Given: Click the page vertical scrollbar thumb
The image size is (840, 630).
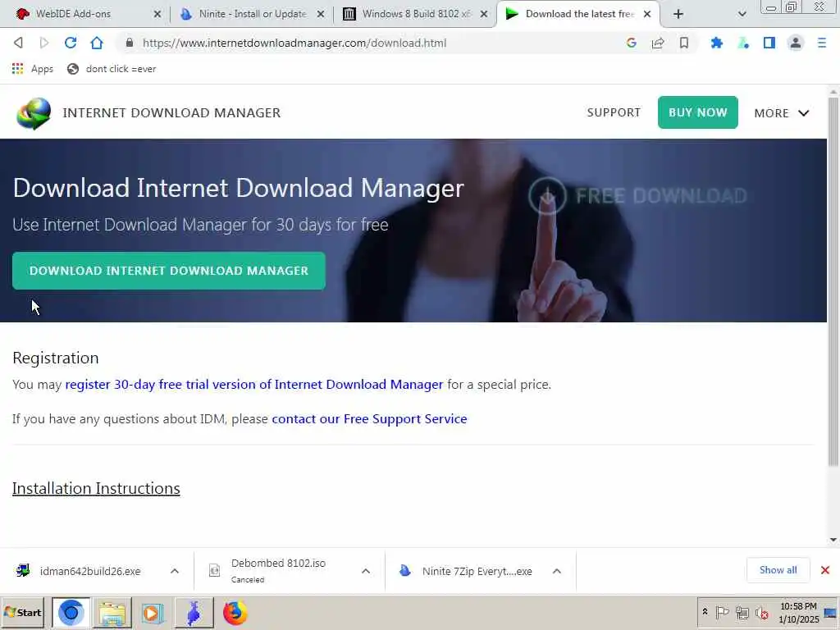Looking at the screenshot, I should (833, 281).
